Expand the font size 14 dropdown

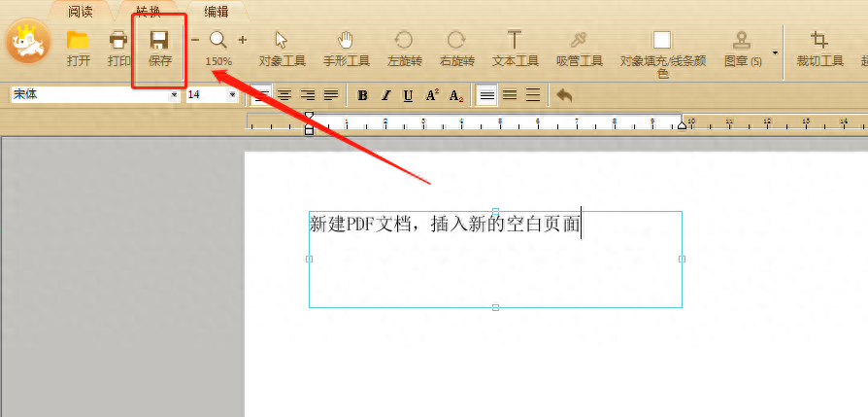pos(232,95)
